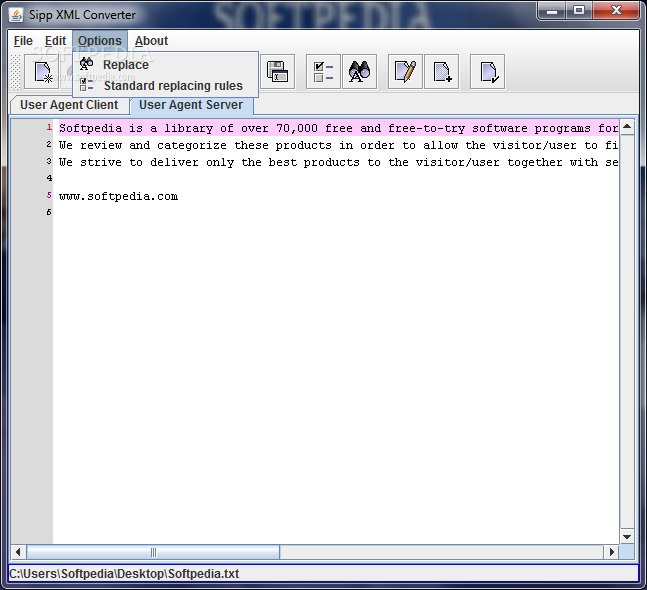Click the horizontal scrollbar right arrow
This screenshot has height=590, width=647.
pyautogui.click(x=612, y=552)
